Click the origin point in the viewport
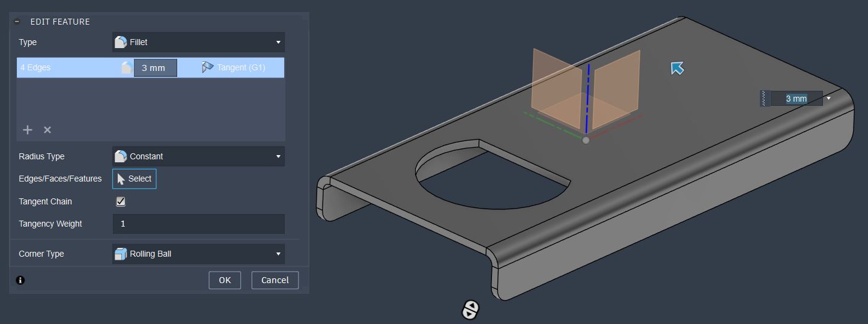Image resolution: width=868 pixels, height=324 pixels. [x=586, y=140]
